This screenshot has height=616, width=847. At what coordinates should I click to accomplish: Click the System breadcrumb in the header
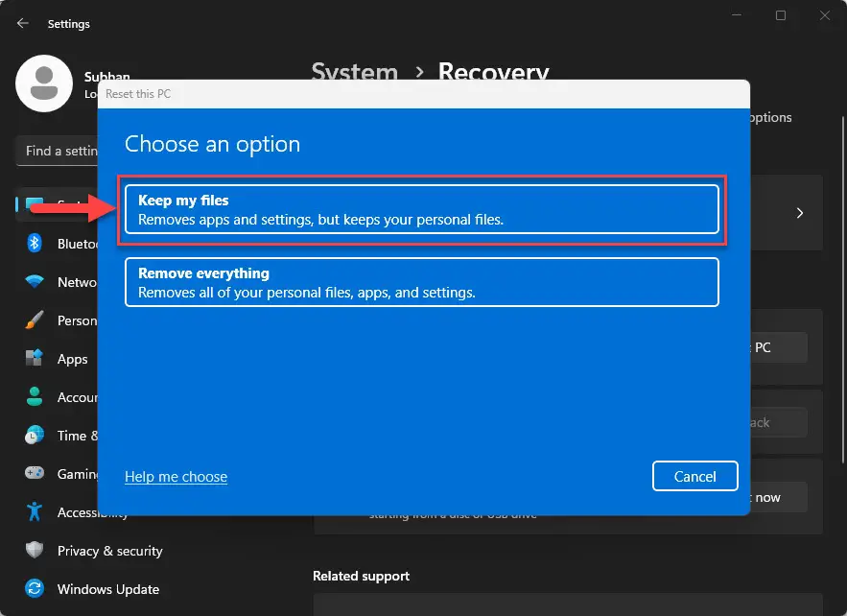[354, 73]
